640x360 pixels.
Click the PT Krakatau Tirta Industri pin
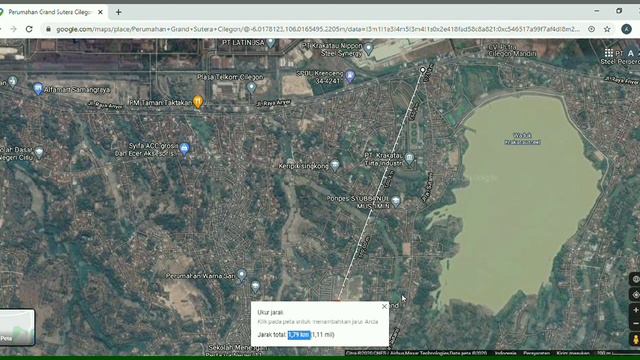tap(409, 158)
